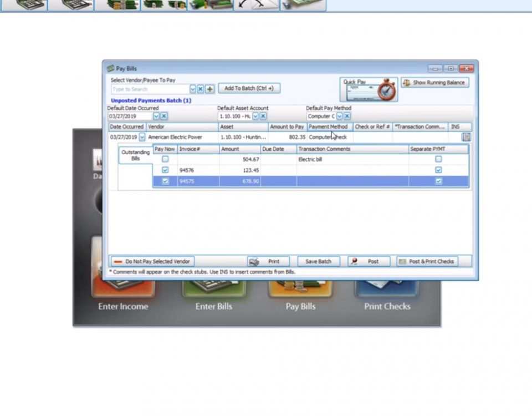
Task: Click the Quick Pay stopwatch icon
Action: [x=386, y=90]
